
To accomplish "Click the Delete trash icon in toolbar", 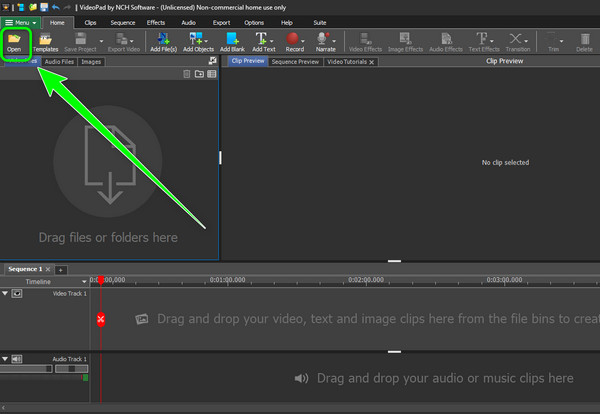I will pos(585,39).
